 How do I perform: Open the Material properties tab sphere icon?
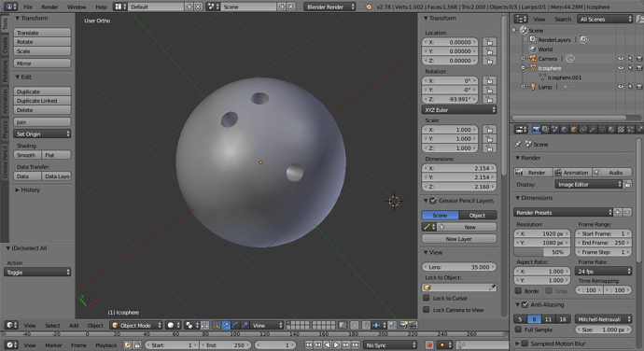[612, 130]
